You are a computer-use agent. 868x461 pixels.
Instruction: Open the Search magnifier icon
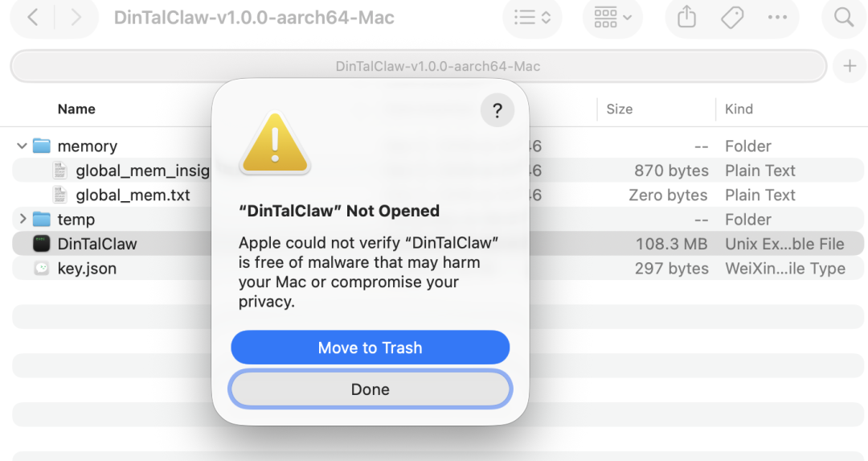pos(843,17)
